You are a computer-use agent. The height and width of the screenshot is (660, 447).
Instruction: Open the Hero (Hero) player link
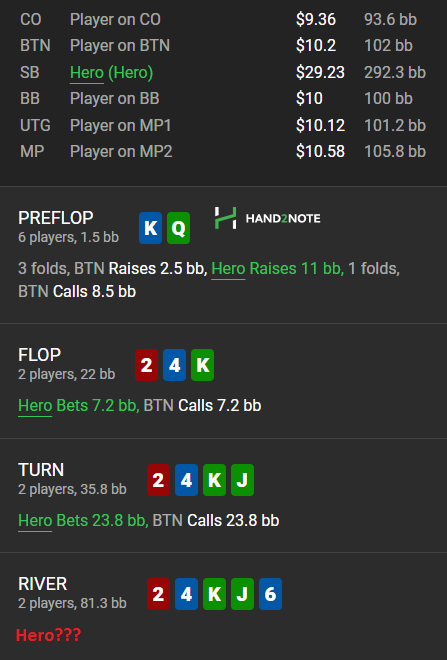click(112, 72)
